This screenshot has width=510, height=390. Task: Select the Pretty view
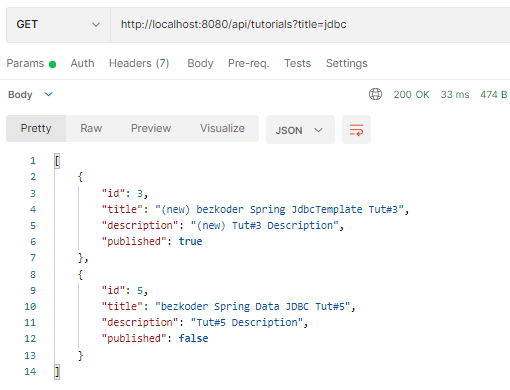click(x=36, y=129)
